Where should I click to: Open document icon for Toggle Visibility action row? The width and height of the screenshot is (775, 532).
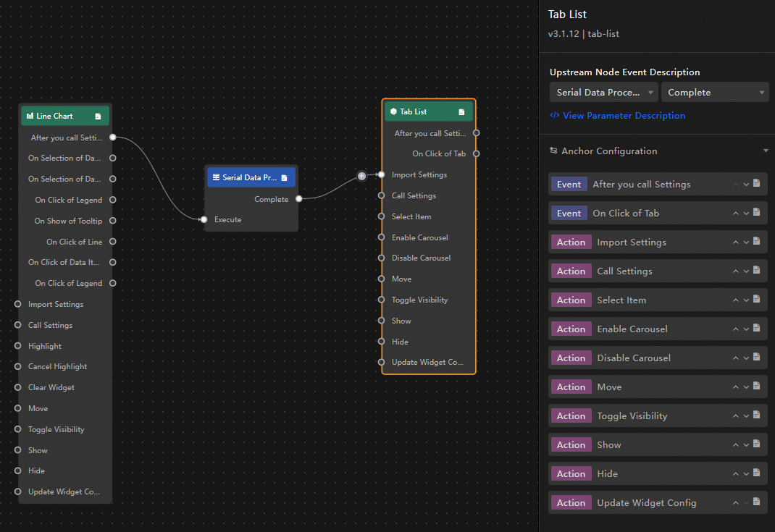point(757,415)
